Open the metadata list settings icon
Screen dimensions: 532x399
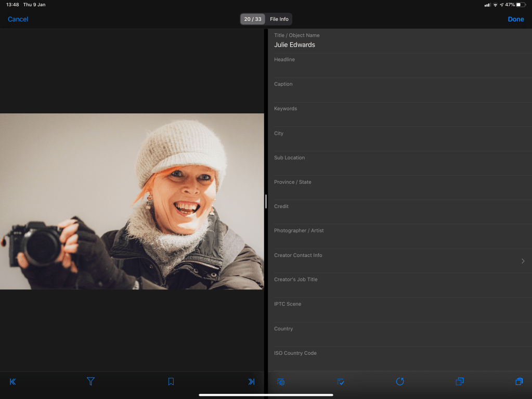pyautogui.click(x=281, y=382)
